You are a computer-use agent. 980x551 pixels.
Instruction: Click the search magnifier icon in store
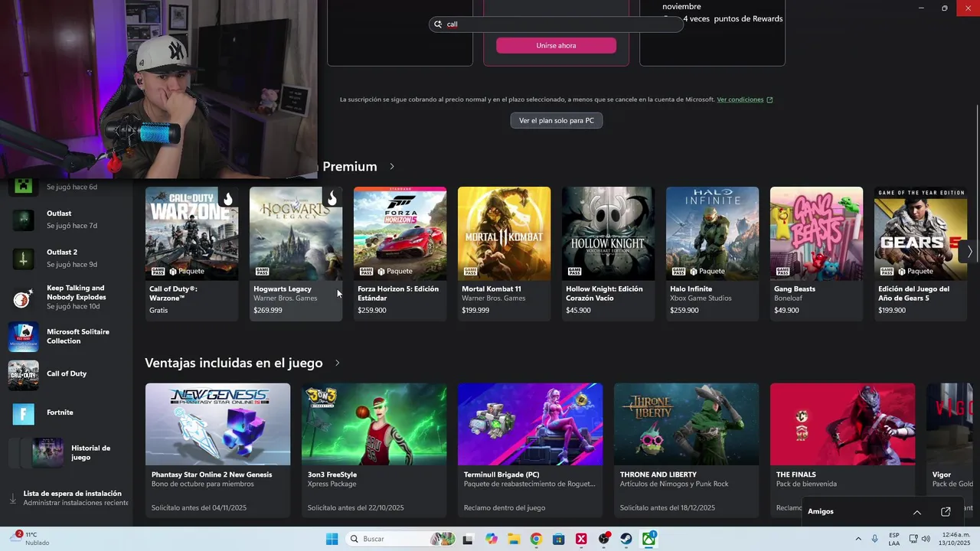coord(438,24)
